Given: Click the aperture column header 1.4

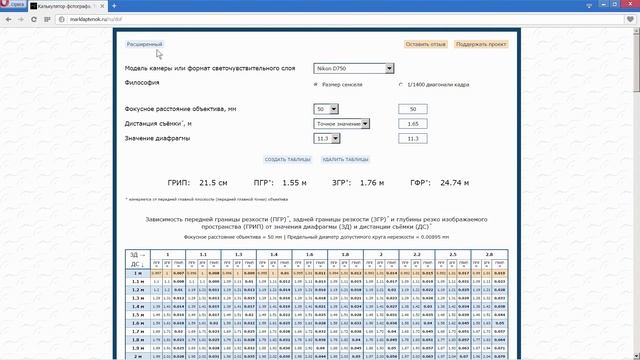Looking at the screenshot, I should tap(274, 254).
